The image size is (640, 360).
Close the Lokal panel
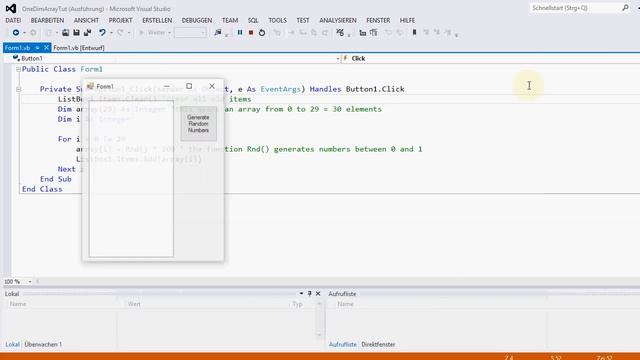318,293
